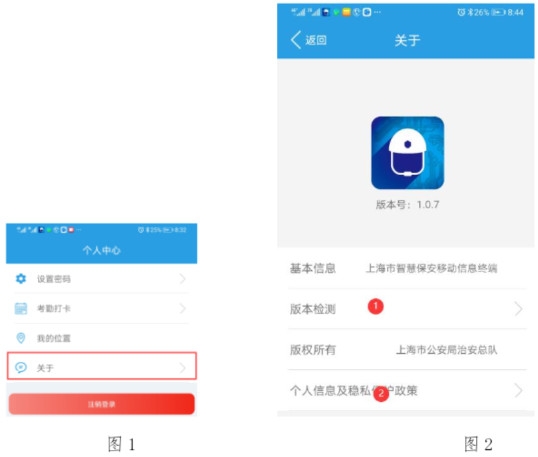This screenshot has height=457, width=538.
Task: Click the 版本号 1.0.7 text
Action: [407, 204]
